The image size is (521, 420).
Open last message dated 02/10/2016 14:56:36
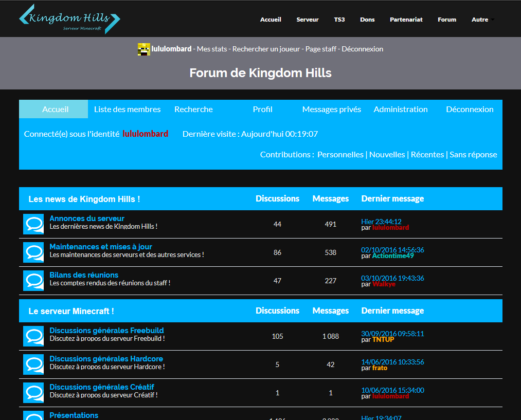pyautogui.click(x=392, y=250)
